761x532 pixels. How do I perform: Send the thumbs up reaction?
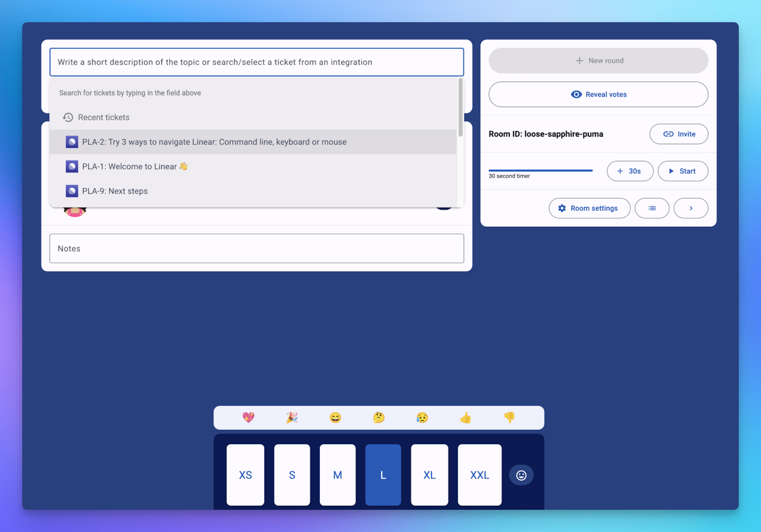(466, 417)
